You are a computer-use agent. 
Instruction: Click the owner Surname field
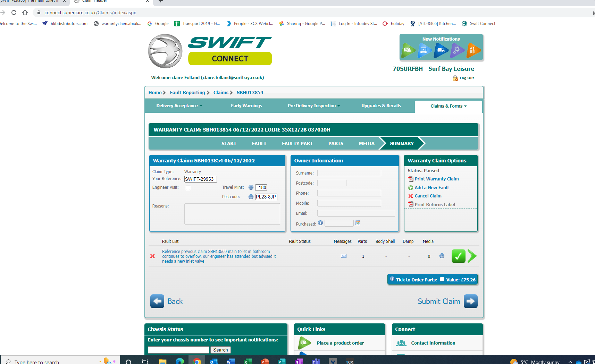[x=349, y=173]
